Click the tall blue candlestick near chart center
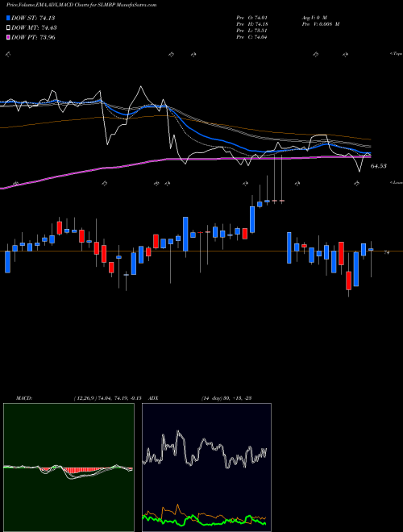Image resolution: width=403 pixels, height=532 pixels. [x=185, y=234]
